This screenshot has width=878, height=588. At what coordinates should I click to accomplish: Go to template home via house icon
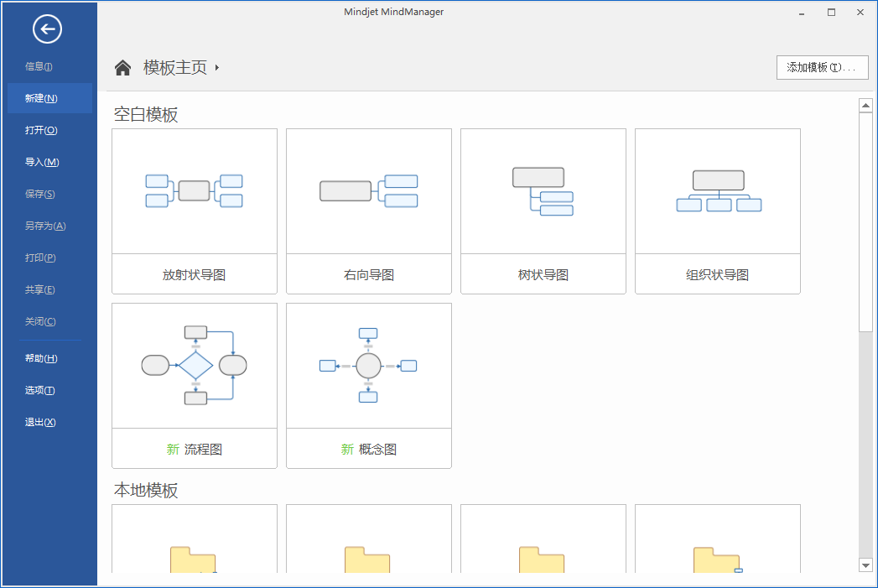click(x=122, y=68)
